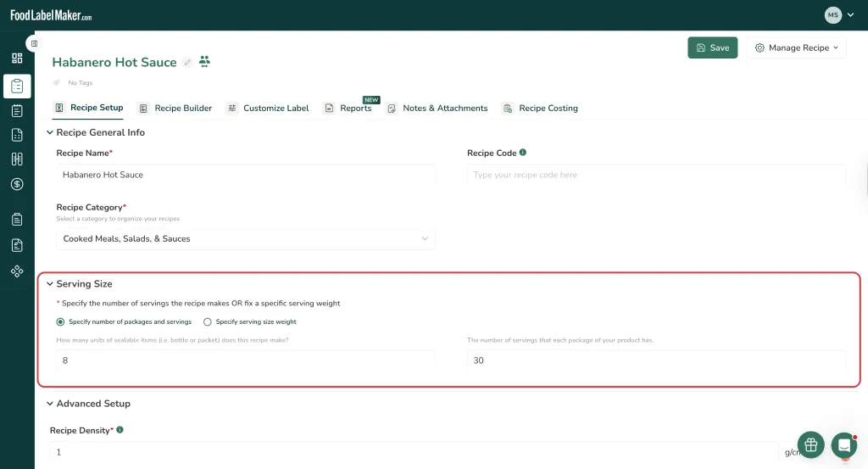Click the FoodLabelMaker.com logo
The height and width of the screenshot is (469, 868).
[x=51, y=15]
